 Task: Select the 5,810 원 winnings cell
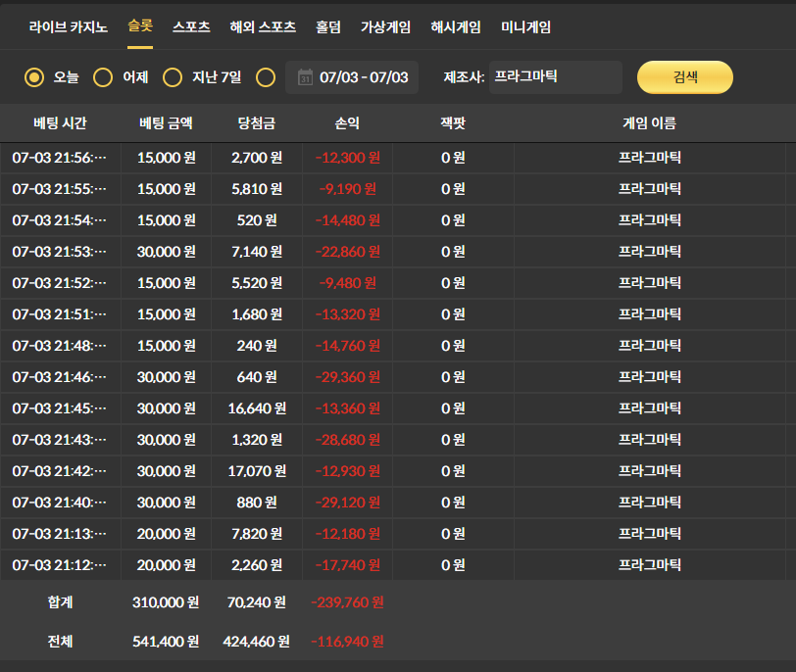pyautogui.click(x=257, y=189)
